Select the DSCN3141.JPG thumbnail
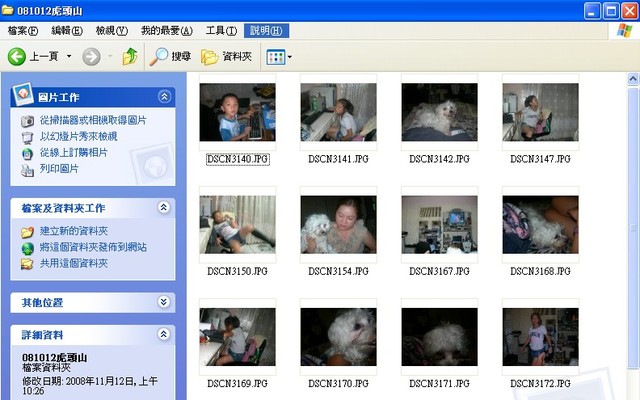Viewport: 640px width, 400px height. pyautogui.click(x=338, y=112)
